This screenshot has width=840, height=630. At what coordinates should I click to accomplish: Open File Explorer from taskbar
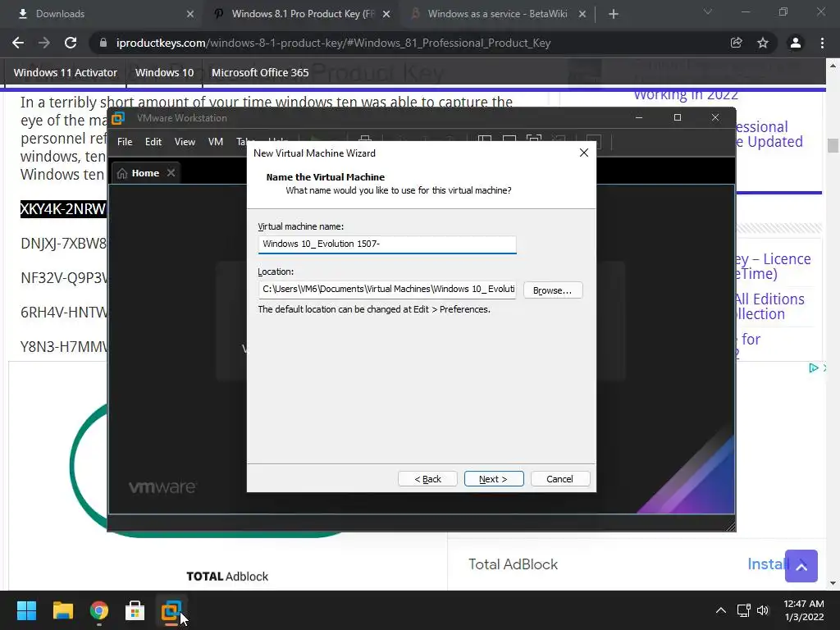coord(62,610)
